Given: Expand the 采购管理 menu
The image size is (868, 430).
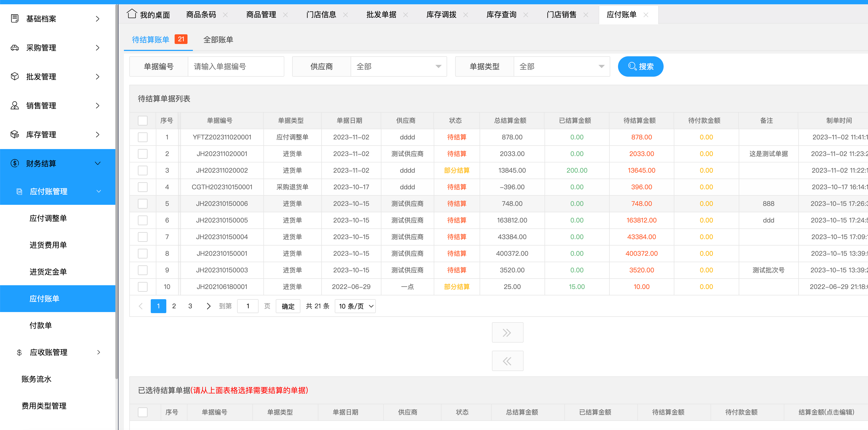Looking at the screenshot, I should [x=98, y=47].
